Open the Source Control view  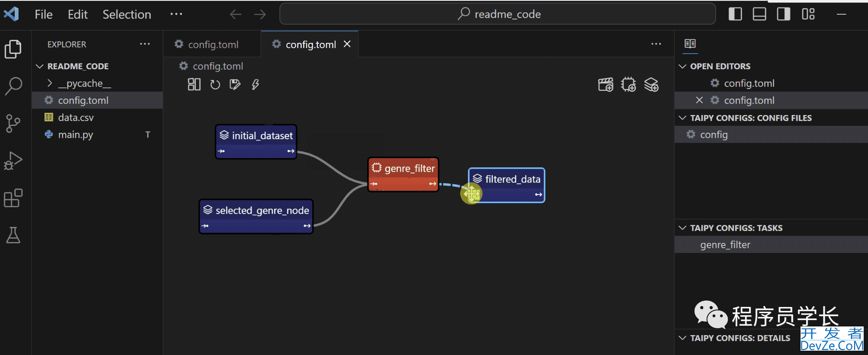pyautogui.click(x=13, y=124)
